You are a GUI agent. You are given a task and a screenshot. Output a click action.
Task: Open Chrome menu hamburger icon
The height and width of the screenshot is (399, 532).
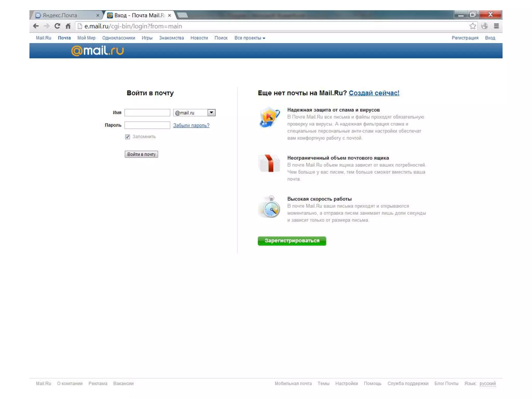pyautogui.click(x=496, y=26)
